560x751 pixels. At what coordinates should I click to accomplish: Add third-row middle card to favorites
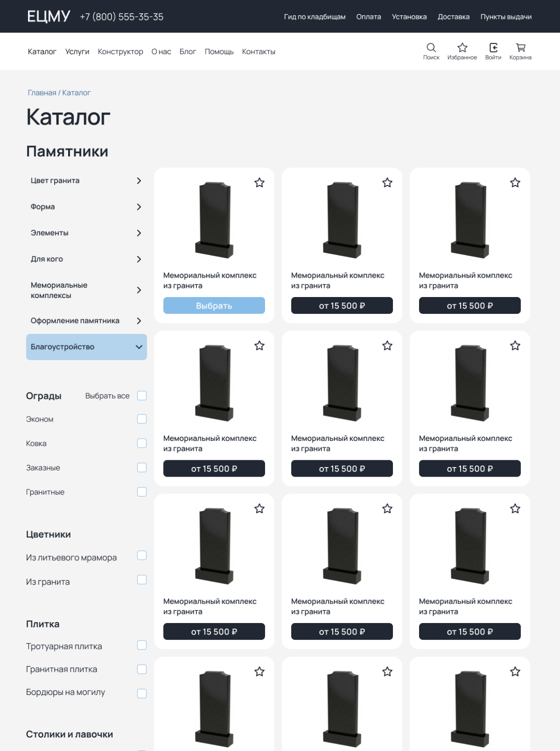click(387, 509)
